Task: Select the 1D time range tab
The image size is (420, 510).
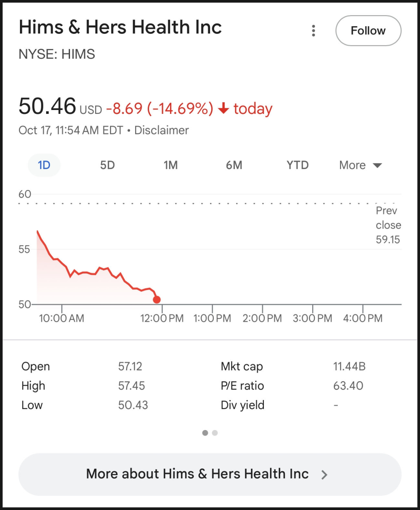Action: 44,165
